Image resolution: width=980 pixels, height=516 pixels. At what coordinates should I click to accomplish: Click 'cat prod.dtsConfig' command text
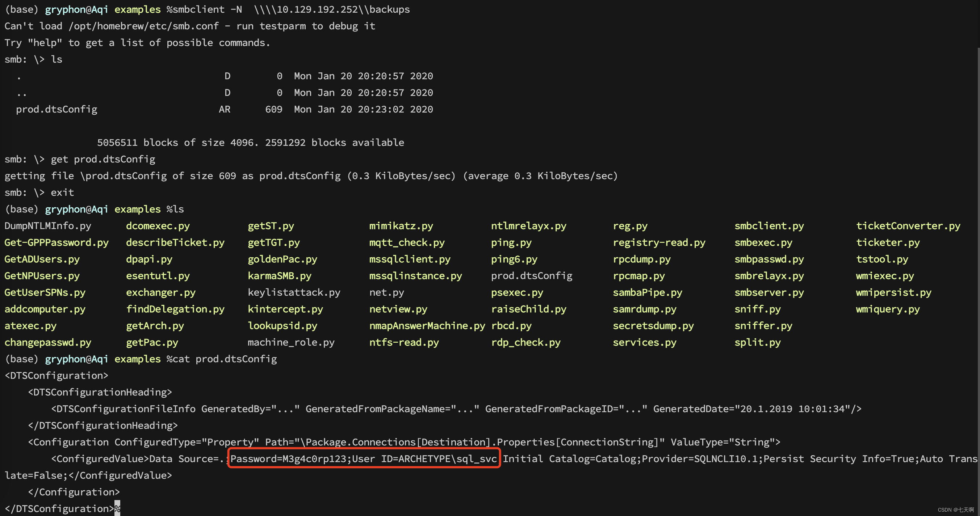(x=225, y=359)
